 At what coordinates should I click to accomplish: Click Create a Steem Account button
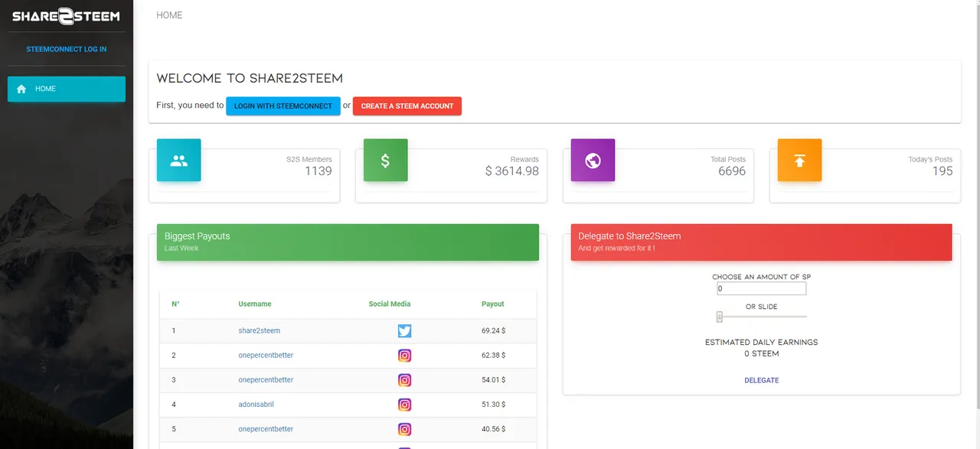click(407, 106)
